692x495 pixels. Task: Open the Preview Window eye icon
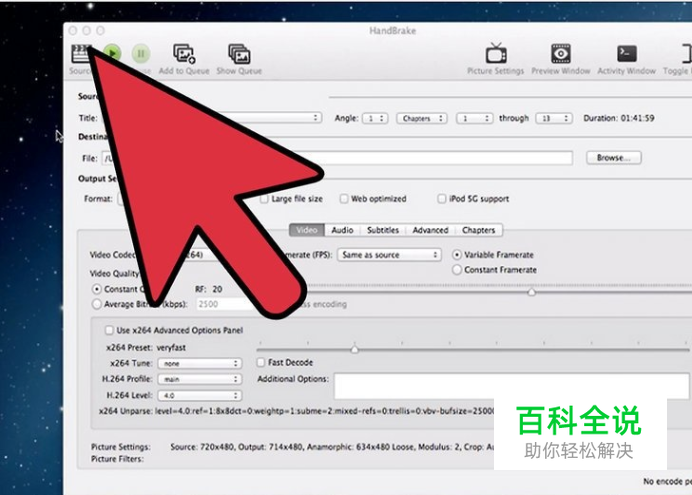point(560,54)
